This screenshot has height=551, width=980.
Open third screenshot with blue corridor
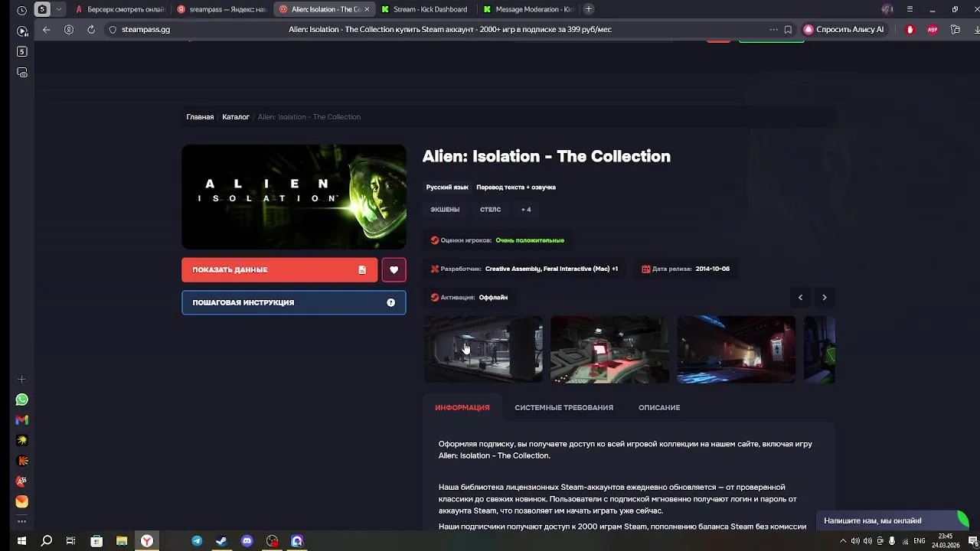pos(736,349)
